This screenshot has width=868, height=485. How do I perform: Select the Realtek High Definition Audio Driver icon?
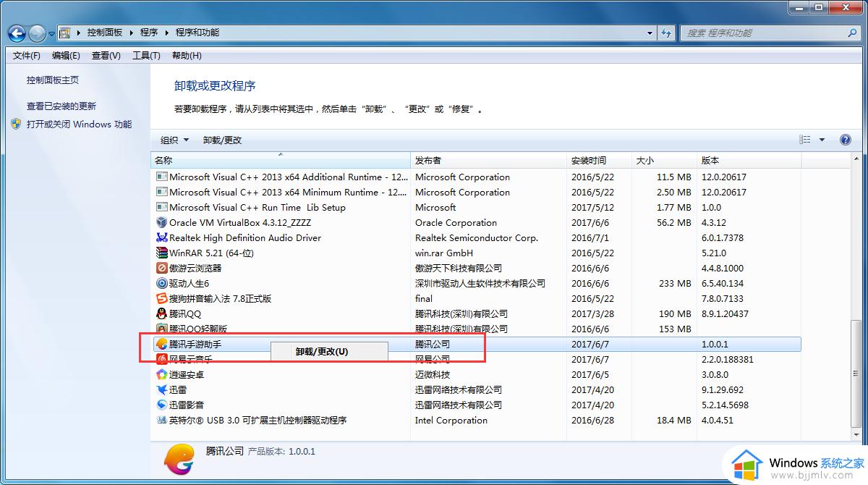(x=162, y=238)
